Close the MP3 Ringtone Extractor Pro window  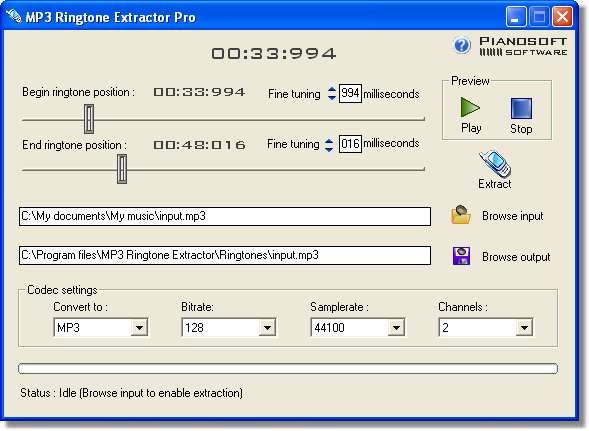pyautogui.click(x=562, y=17)
